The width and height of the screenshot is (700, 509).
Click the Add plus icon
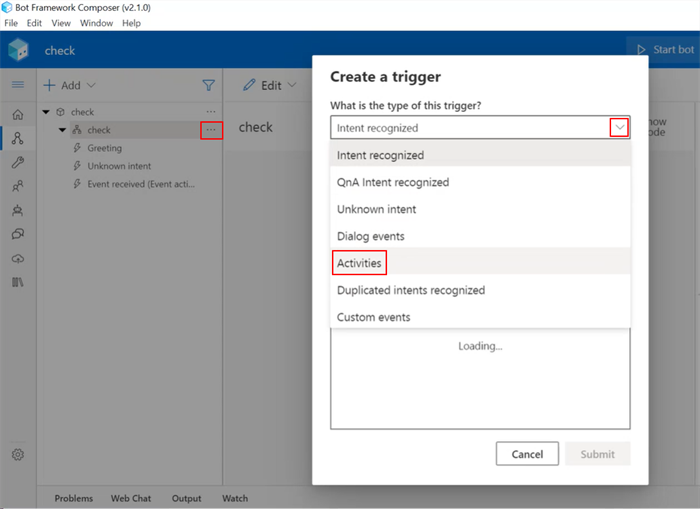click(x=49, y=85)
